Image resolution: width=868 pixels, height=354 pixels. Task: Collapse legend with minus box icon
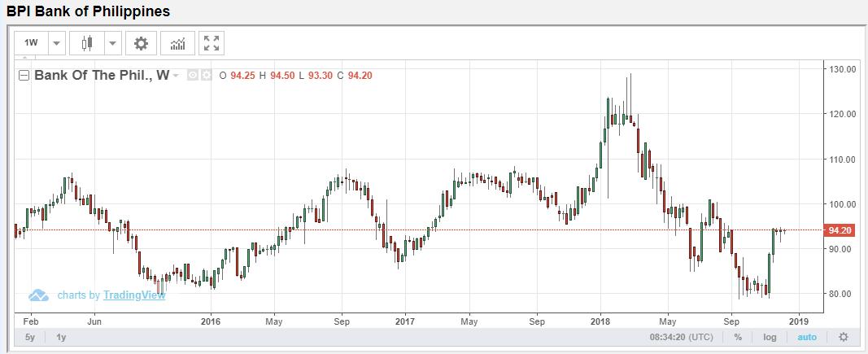click(24, 76)
